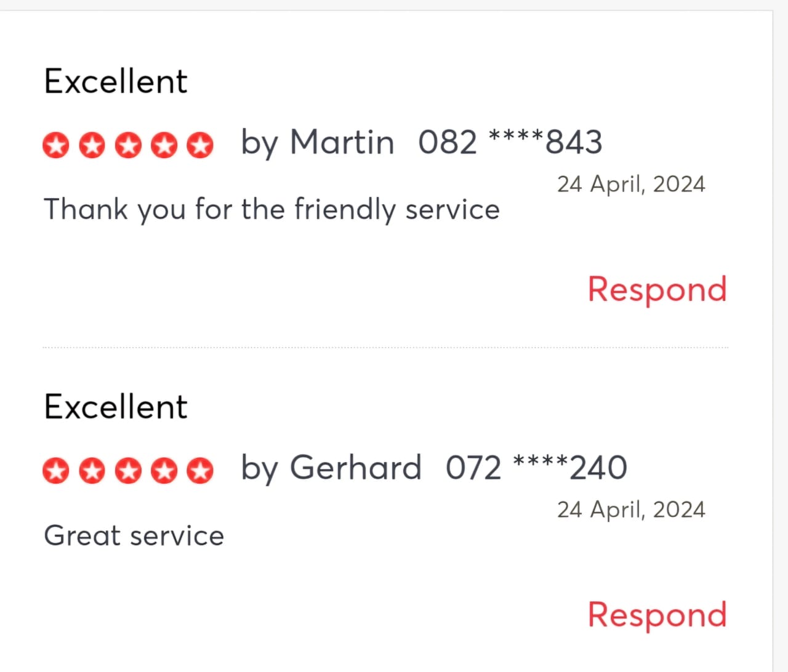Click the fifth star of Gerhard's rating
This screenshot has width=788, height=672.
pos(200,471)
